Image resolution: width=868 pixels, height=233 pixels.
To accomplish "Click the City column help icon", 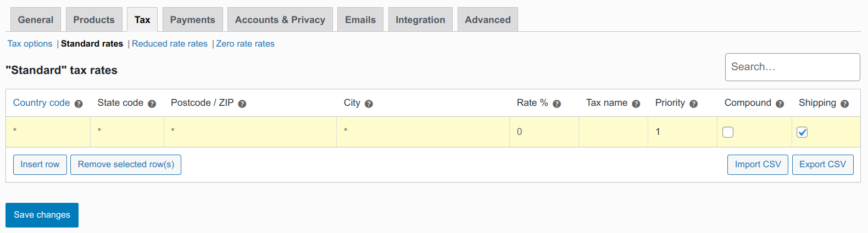I will [369, 104].
